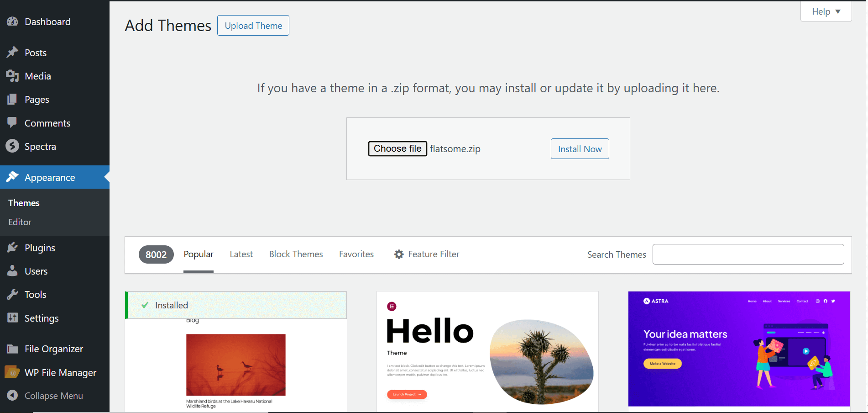Select the Astra theme thumbnail
Image resolution: width=868 pixels, height=413 pixels.
point(739,349)
